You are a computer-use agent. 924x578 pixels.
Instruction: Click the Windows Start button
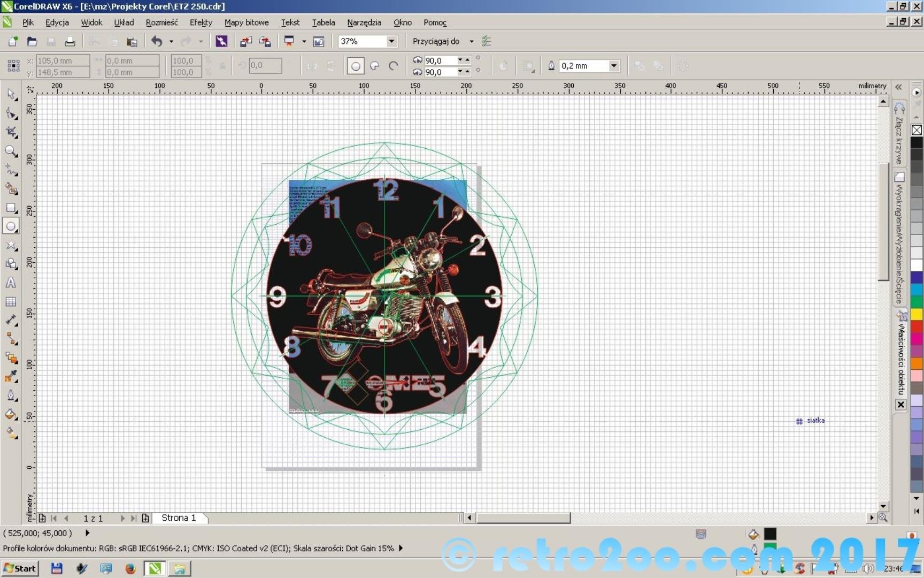[20, 568]
